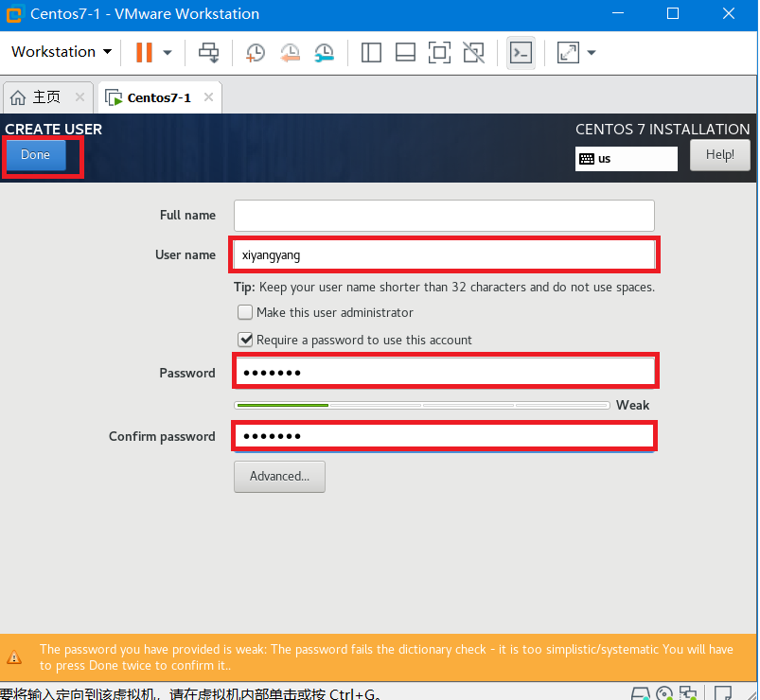Click the CREATE USER heading
Viewport: 760px width, 700px height.
53,130
